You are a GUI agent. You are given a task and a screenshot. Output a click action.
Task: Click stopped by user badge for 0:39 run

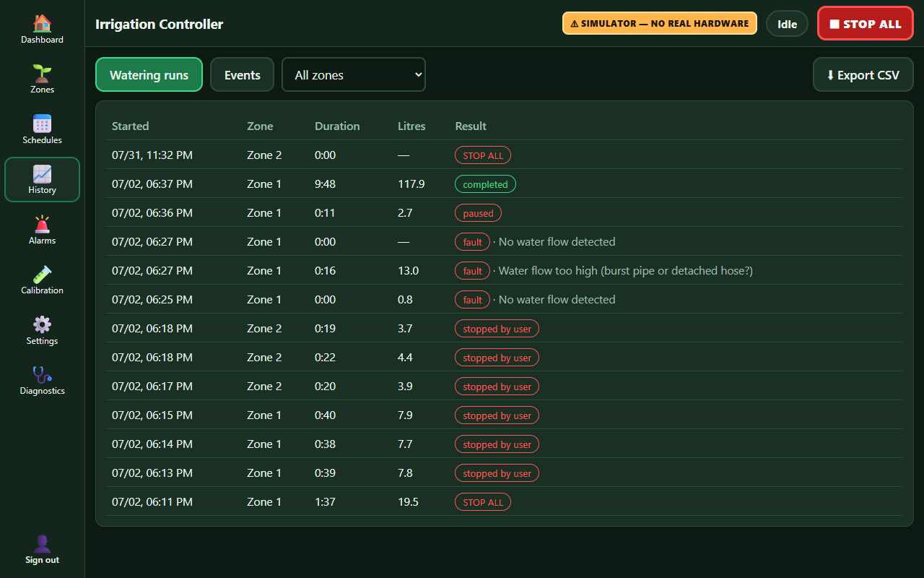coord(497,473)
